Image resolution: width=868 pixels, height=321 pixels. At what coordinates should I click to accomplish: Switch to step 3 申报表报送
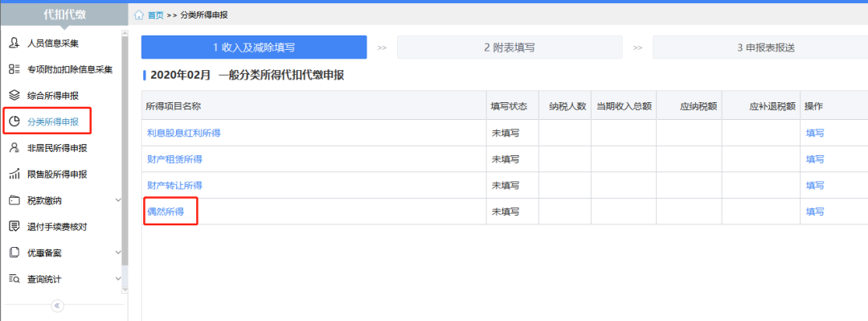(x=760, y=47)
